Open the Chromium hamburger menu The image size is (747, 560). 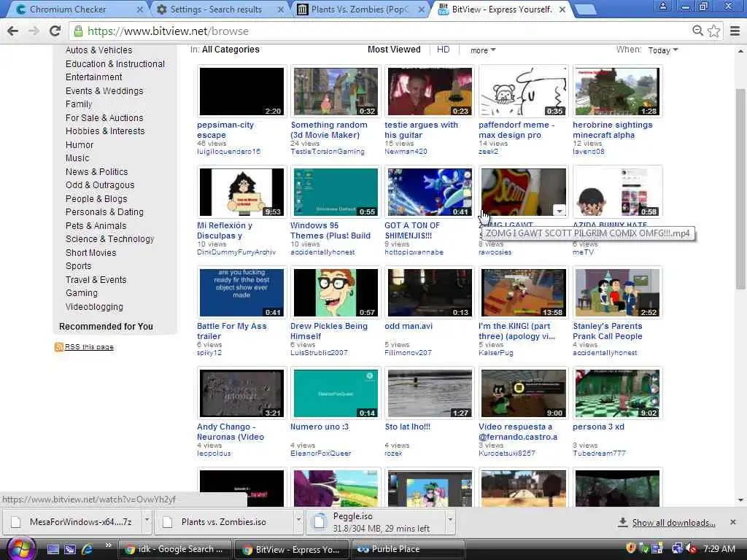point(735,31)
